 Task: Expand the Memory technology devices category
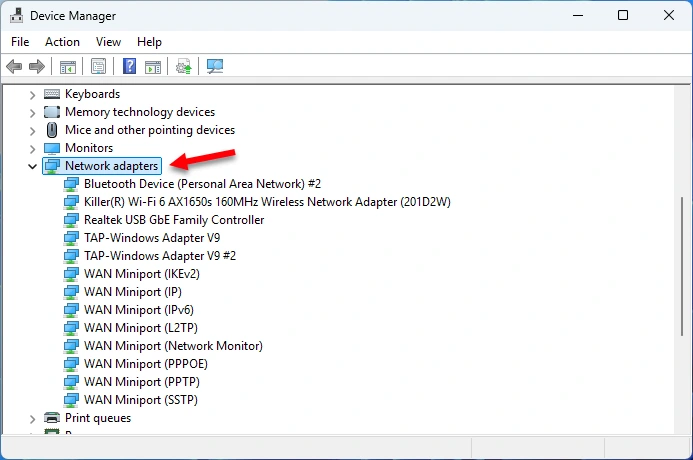(x=32, y=113)
